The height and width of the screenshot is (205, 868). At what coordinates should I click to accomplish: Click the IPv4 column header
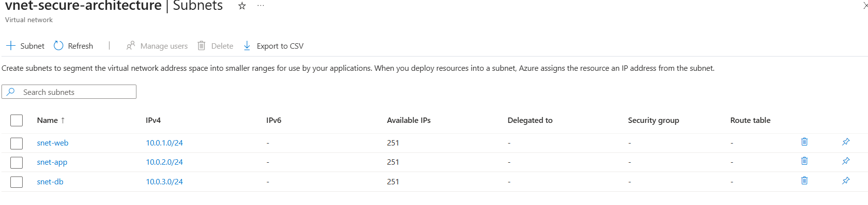point(153,120)
